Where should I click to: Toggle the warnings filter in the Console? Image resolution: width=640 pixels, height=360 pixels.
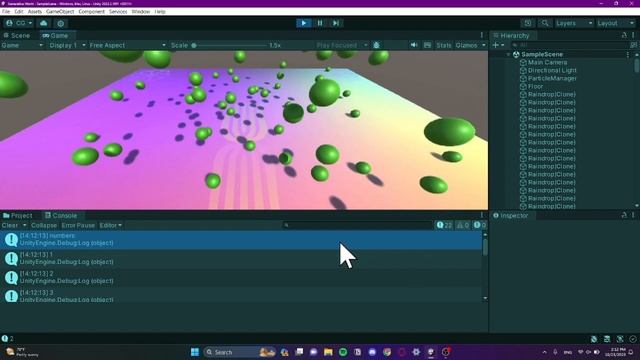click(463, 225)
